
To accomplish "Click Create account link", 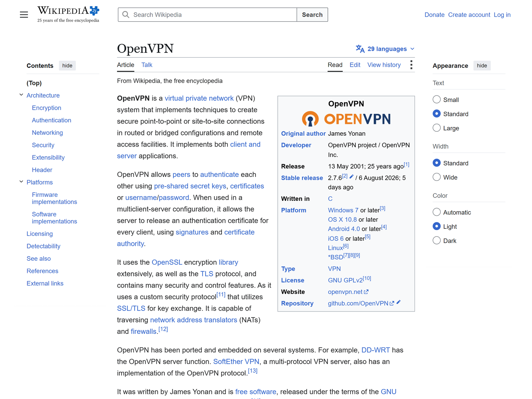I will [469, 15].
